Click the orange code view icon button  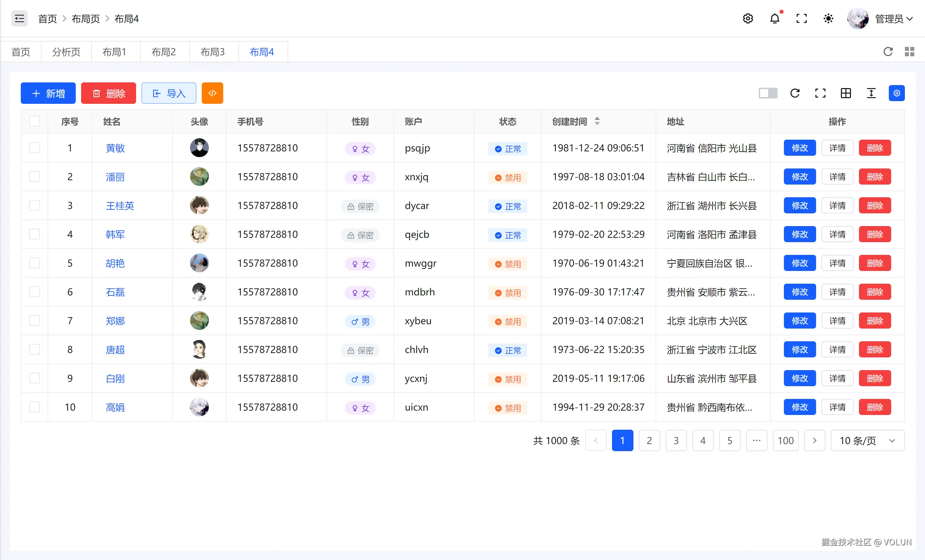(212, 93)
